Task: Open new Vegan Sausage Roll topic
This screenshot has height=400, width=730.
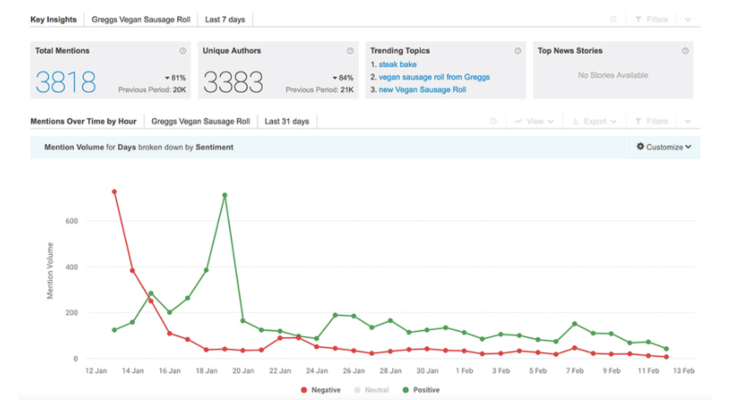Action: [422, 89]
